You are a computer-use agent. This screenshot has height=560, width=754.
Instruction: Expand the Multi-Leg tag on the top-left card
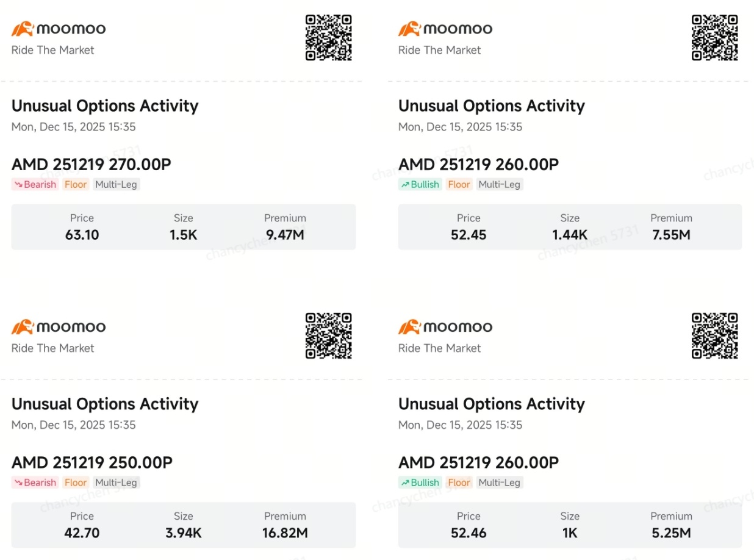pos(116,184)
